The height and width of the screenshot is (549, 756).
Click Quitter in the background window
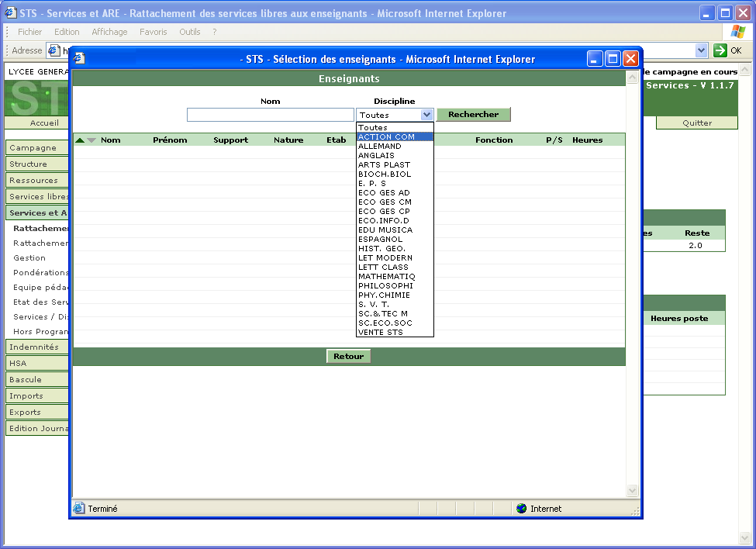point(697,123)
